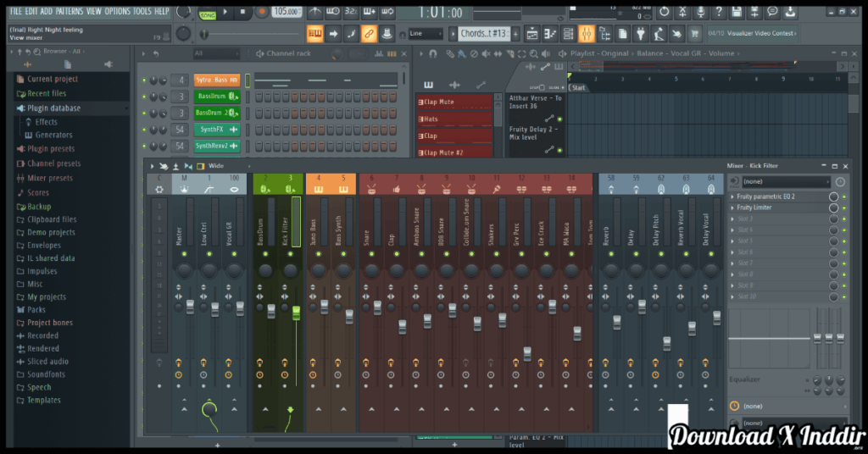Select the arrow step-edit icon
This screenshot has height=454, width=868.
tap(333, 34)
